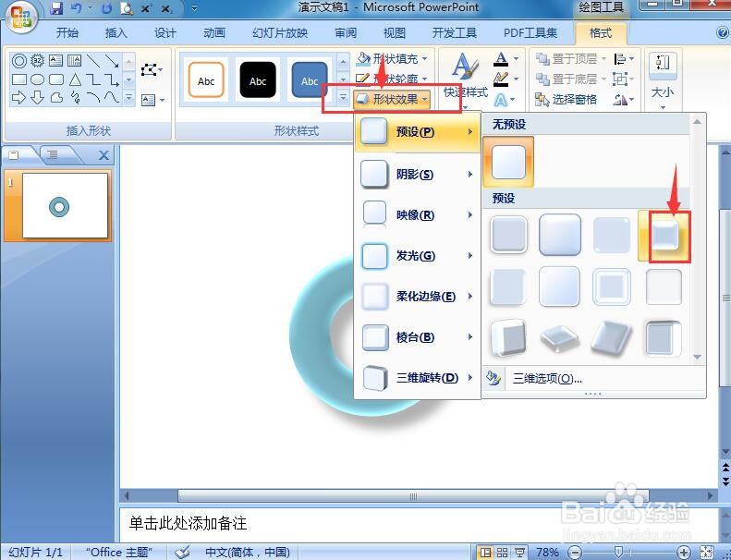The width and height of the screenshot is (731, 560).
Task: Switch to slide sorter view in status bar
Action: coord(502,553)
